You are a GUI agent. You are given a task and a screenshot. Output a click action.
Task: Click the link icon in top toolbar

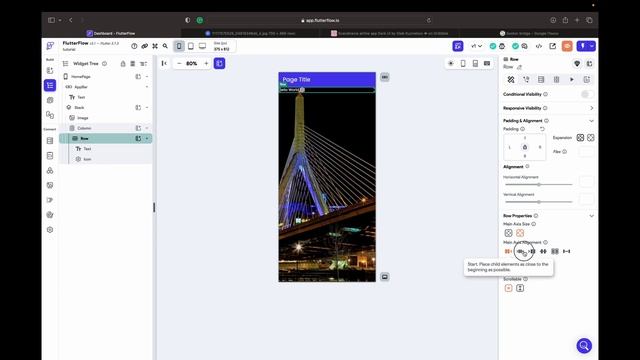(x=144, y=46)
